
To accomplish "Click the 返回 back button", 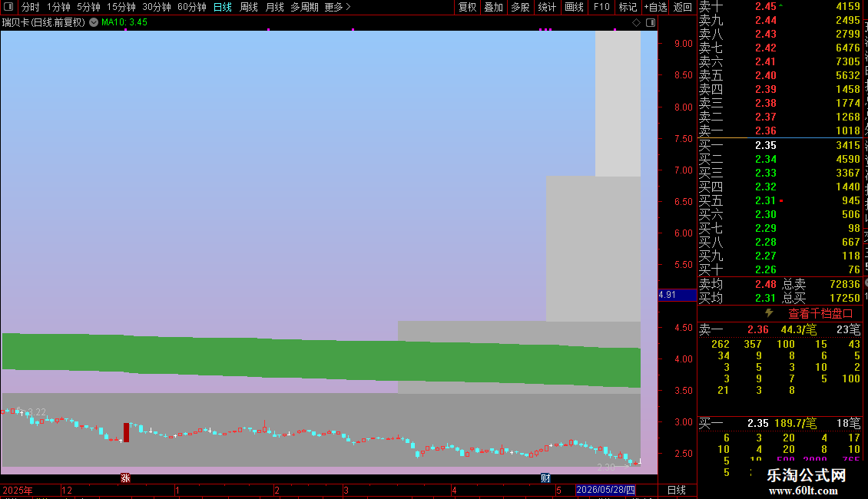I will tap(683, 7).
